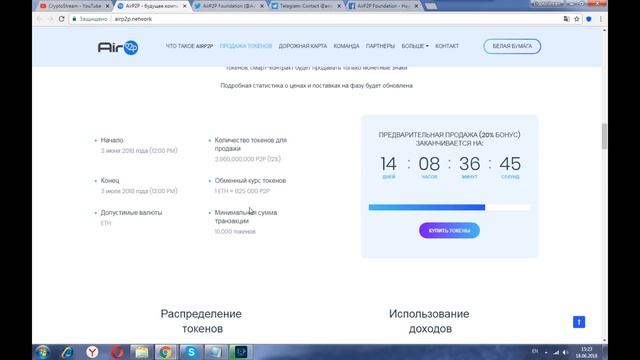Click the taskbar clock
The width and height of the screenshot is (640, 360).
[587, 353]
